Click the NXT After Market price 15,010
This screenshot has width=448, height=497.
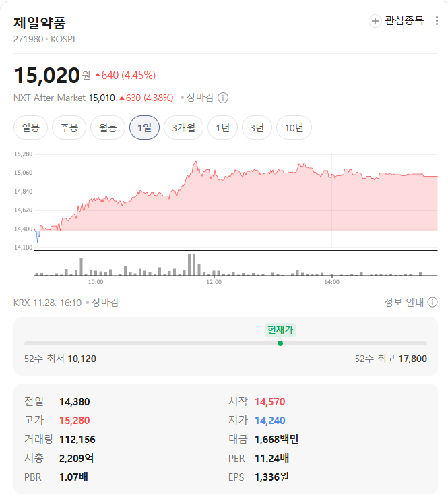point(102,98)
